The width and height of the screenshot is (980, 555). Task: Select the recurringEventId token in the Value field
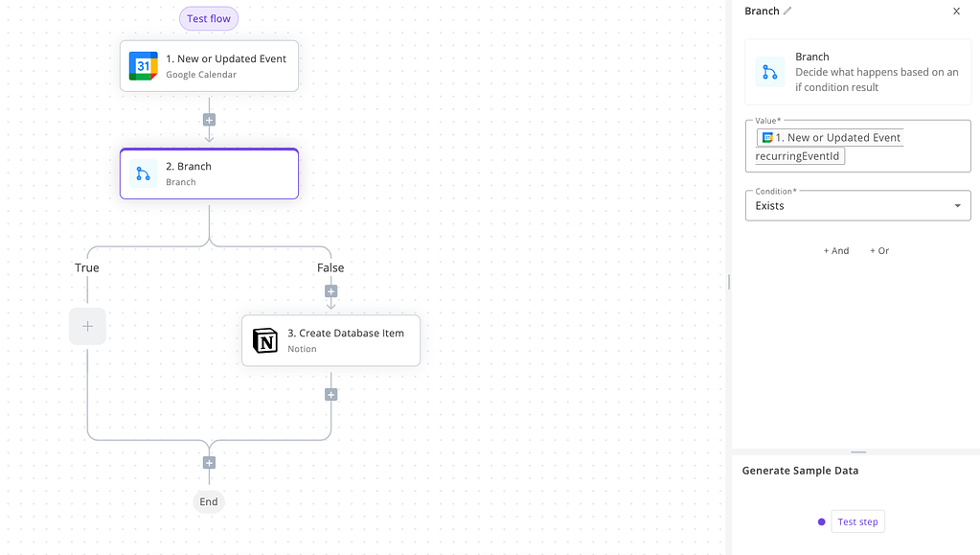[798, 155]
